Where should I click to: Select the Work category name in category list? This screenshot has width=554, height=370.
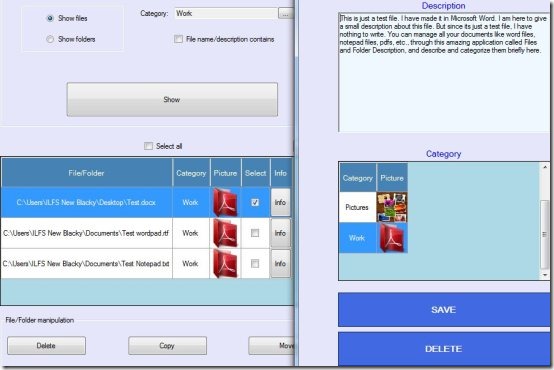(357, 238)
